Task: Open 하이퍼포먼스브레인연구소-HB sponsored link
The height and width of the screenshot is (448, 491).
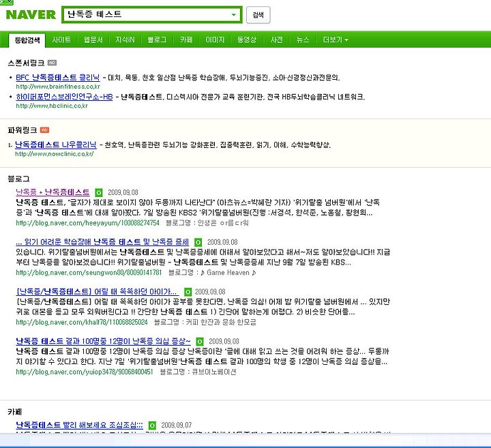Action: point(64,97)
